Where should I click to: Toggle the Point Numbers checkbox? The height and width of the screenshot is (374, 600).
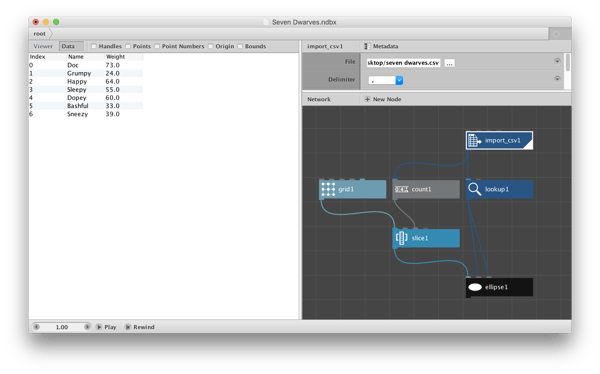tap(157, 46)
